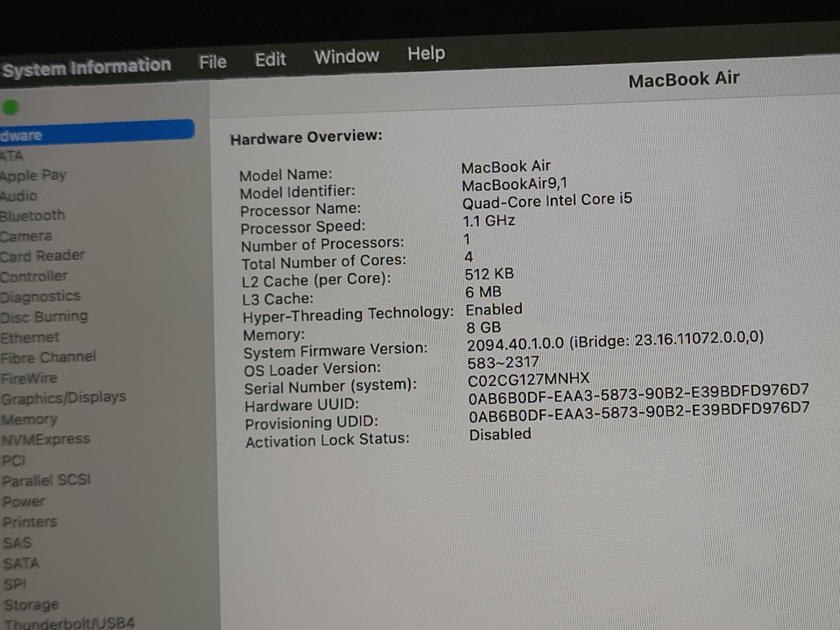Click the 6 MB cache value

click(x=484, y=292)
